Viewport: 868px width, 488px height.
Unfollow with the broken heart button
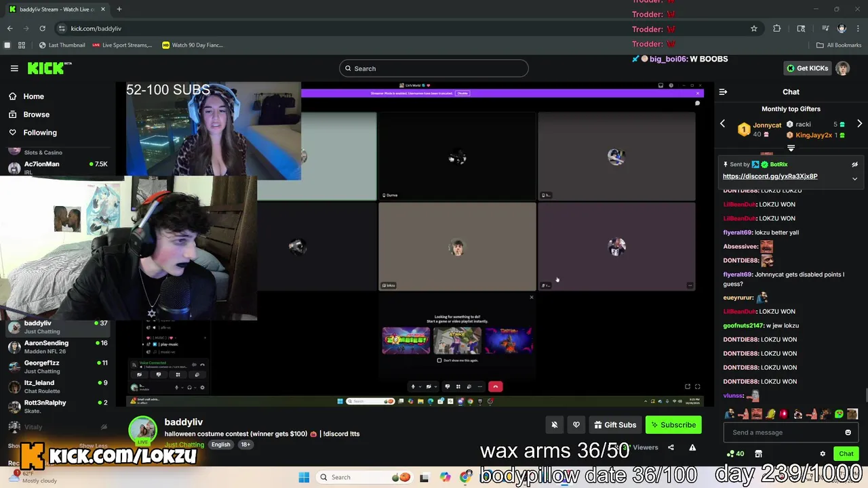point(576,425)
